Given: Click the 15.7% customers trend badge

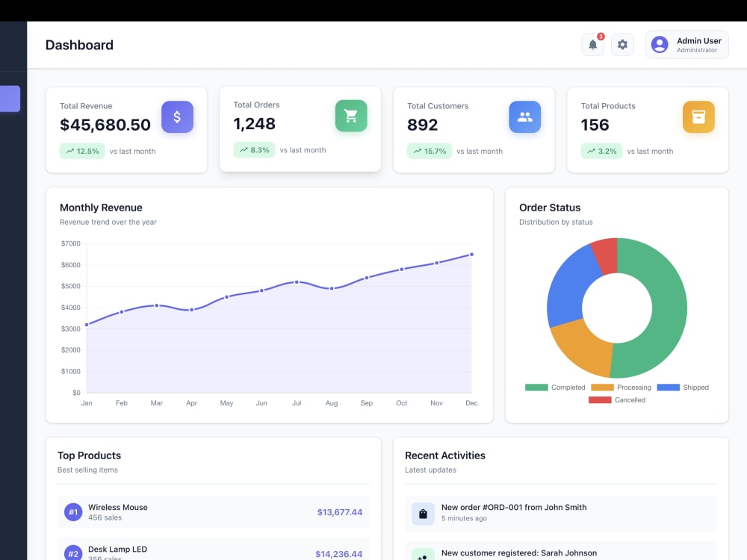Looking at the screenshot, I should pos(430,151).
